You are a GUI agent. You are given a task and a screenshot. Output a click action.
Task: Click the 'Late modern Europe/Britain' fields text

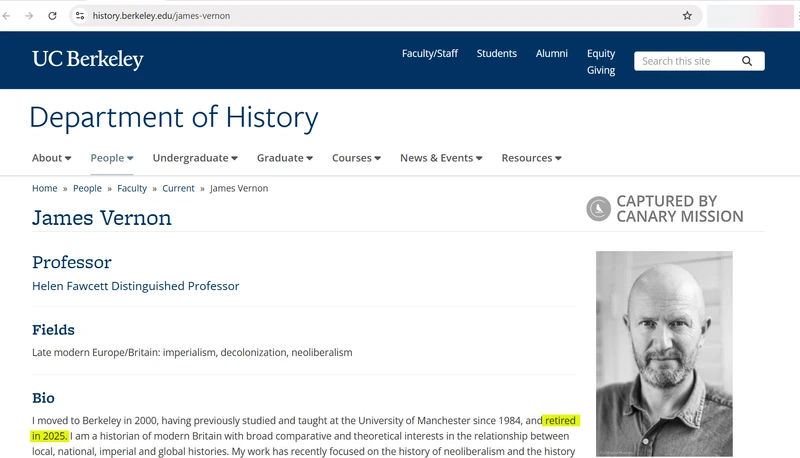point(192,352)
